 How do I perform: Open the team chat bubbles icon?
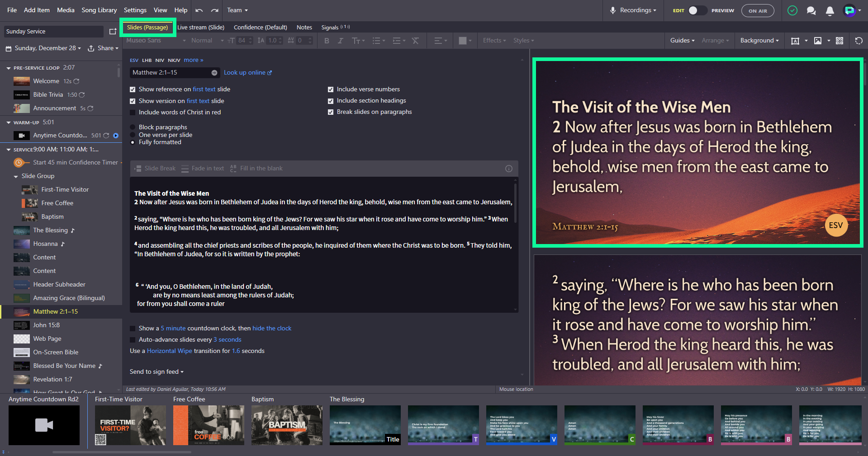tap(811, 10)
